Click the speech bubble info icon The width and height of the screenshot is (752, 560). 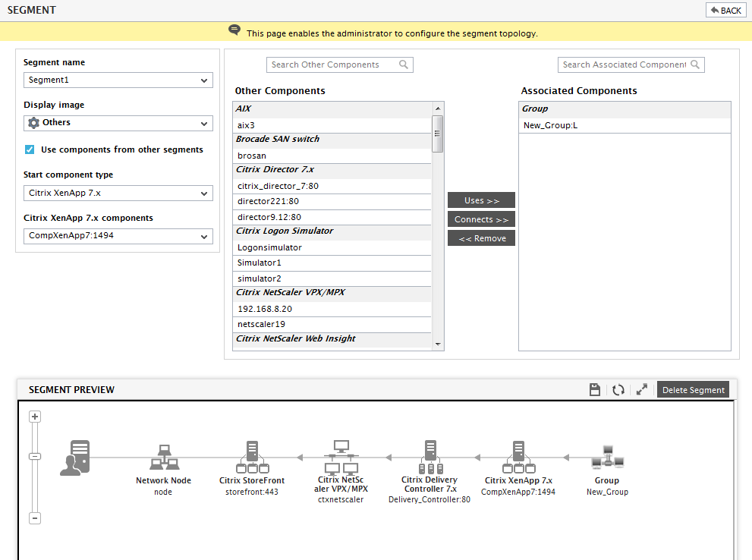(x=234, y=30)
